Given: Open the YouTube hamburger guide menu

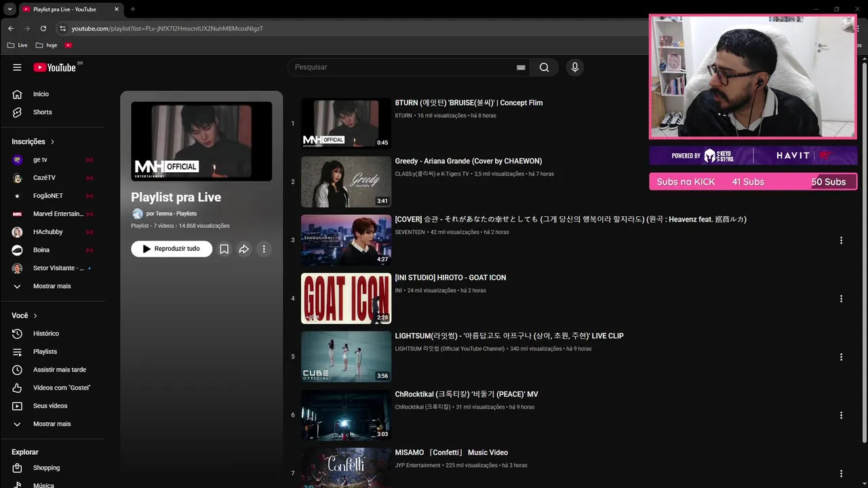Looking at the screenshot, I should [x=17, y=67].
